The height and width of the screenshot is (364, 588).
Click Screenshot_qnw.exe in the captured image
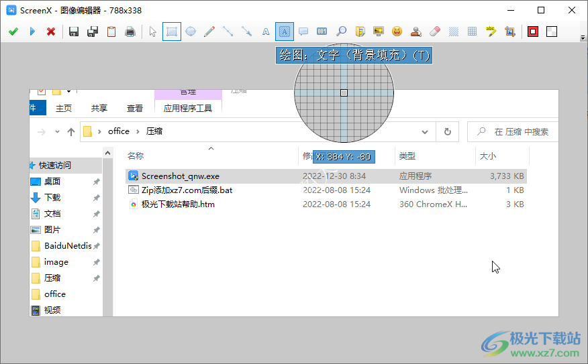pos(181,176)
